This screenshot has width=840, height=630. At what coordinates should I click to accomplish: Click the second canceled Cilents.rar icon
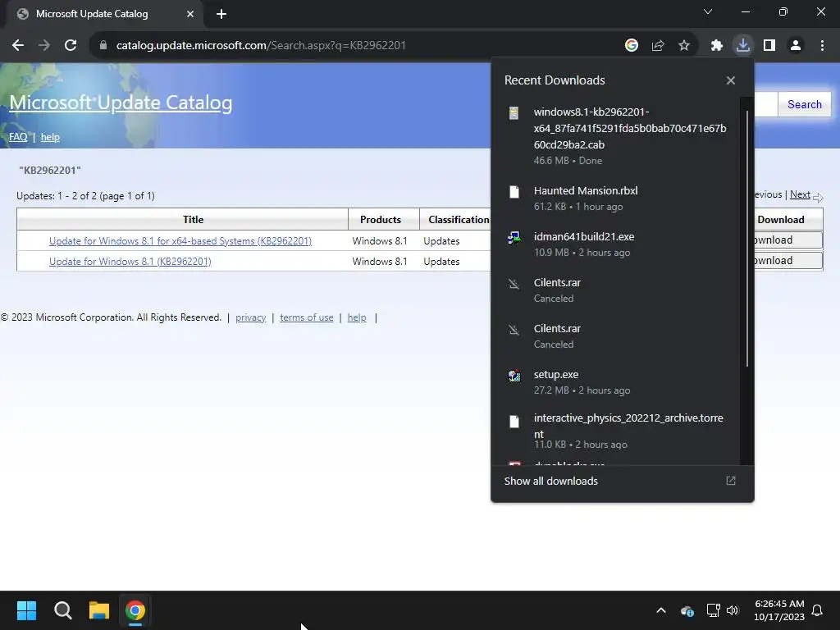(x=514, y=330)
